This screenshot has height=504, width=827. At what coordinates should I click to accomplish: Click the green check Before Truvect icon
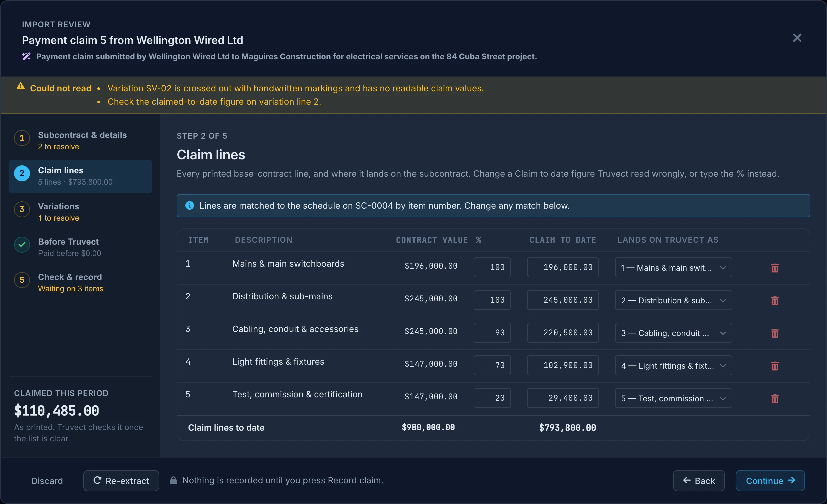click(22, 245)
